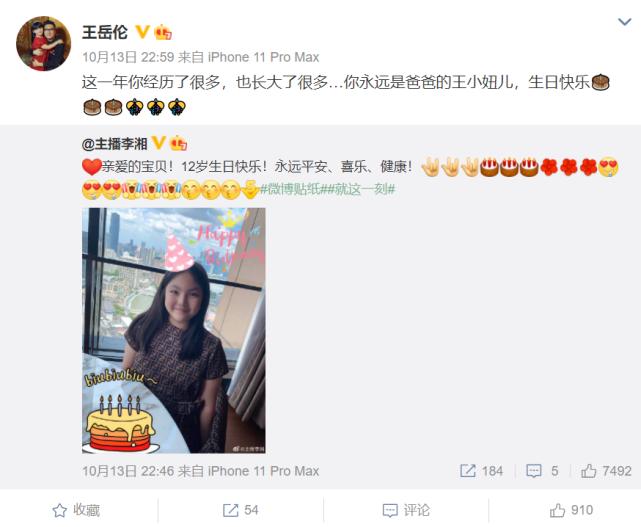The width and height of the screenshot is (641, 527).
Task: Like this post with 910 likes
Action: [x=571, y=510]
